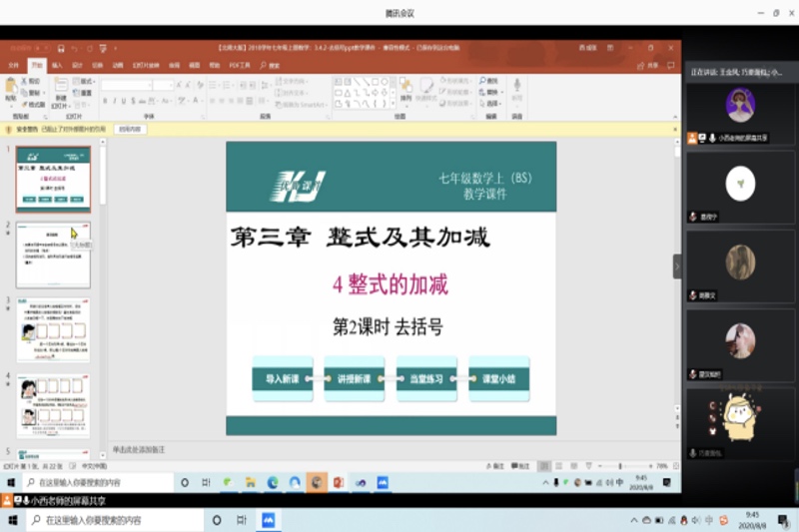This screenshot has width=799, height=532.
Task: Click the Windows Start button at bottom
Action: pos(13,520)
